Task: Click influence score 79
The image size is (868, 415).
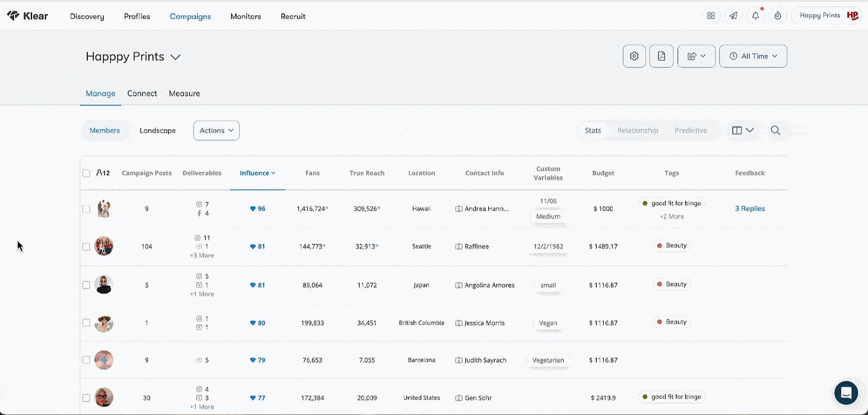Action: pos(257,360)
